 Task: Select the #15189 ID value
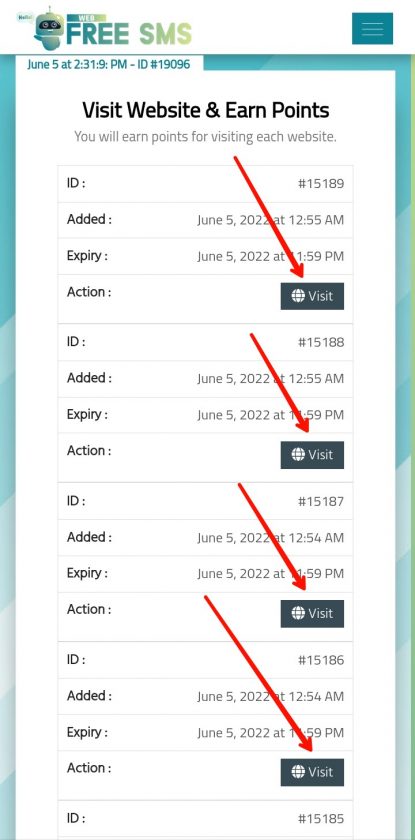pos(321,184)
